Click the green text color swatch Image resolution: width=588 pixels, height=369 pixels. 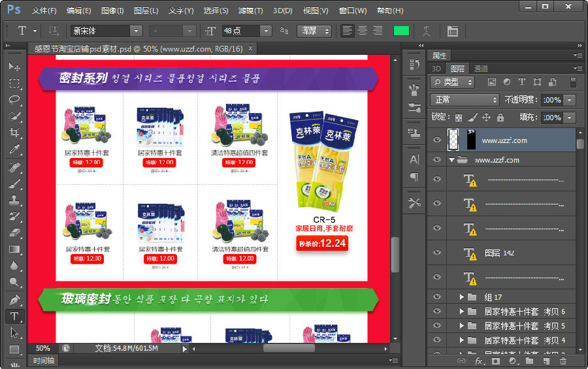401,31
